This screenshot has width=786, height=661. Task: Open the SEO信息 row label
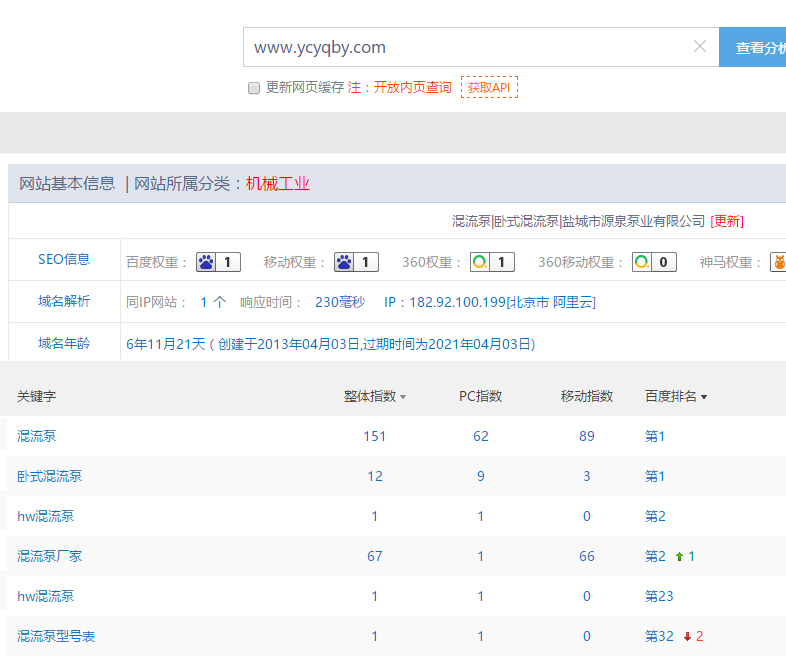tap(64, 259)
